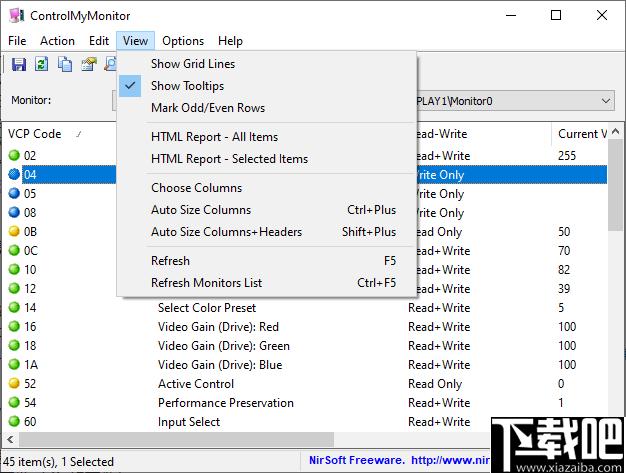Click the blue status dot for VCP 05
The height and width of the screenshot is (473, 626).
14,193
